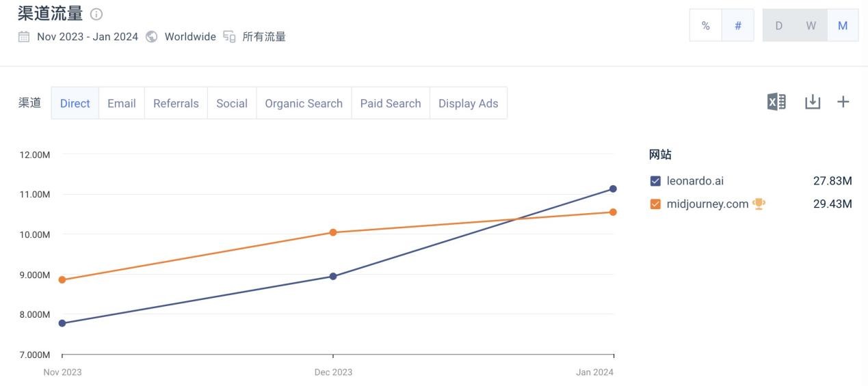Switch to number (#) display mode
This screenshot has height=386, width=868.
[738, 26]
